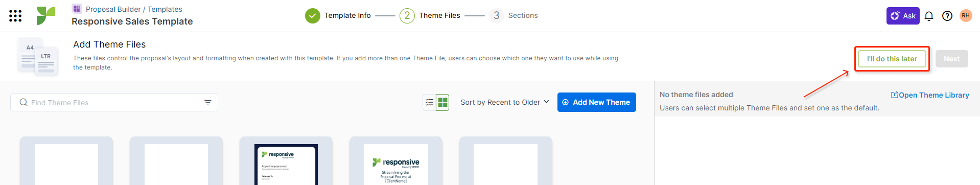
Task: Open the help question mark icon
Action: [x=947, y=16]
